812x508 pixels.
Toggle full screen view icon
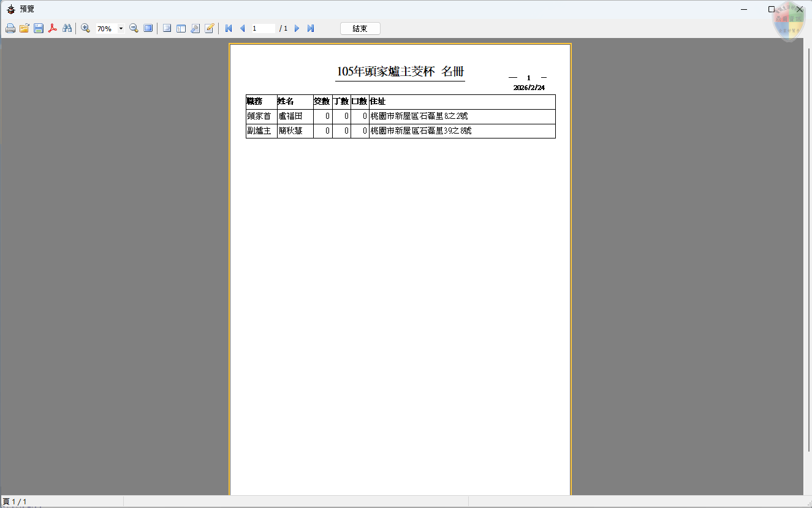[x=148, y=28]
